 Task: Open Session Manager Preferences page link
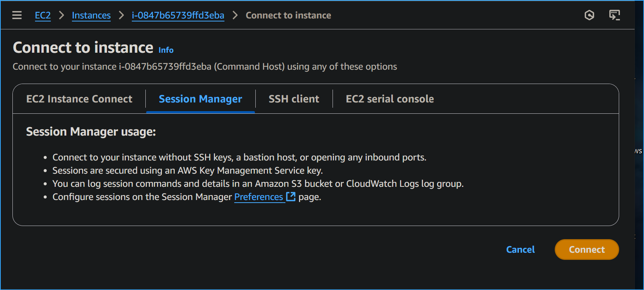(x=259, y=197)
